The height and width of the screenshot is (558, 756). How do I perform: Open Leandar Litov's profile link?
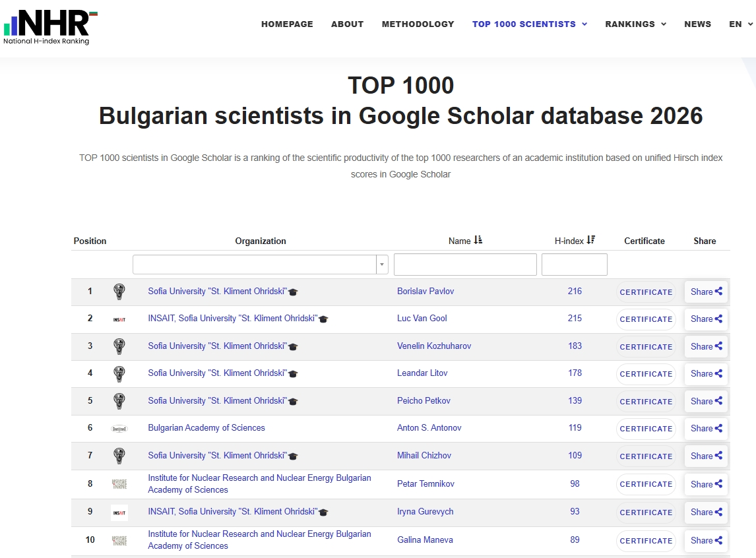pyautogui.click(x=422, y=373)
